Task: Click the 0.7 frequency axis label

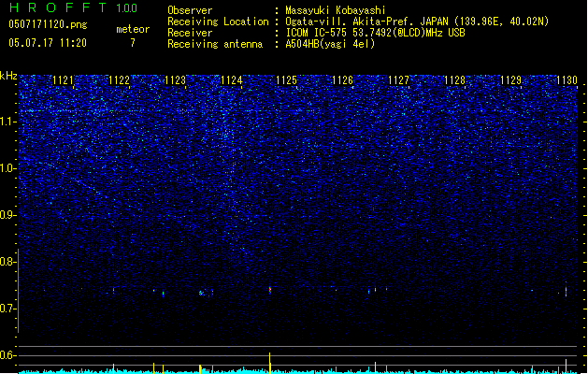Action: point(7,309)
